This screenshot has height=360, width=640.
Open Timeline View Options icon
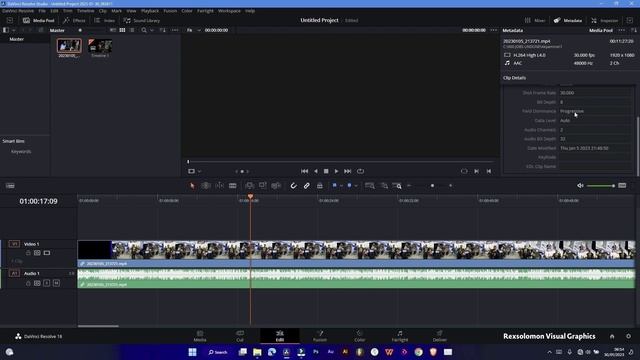click(10, 186)
